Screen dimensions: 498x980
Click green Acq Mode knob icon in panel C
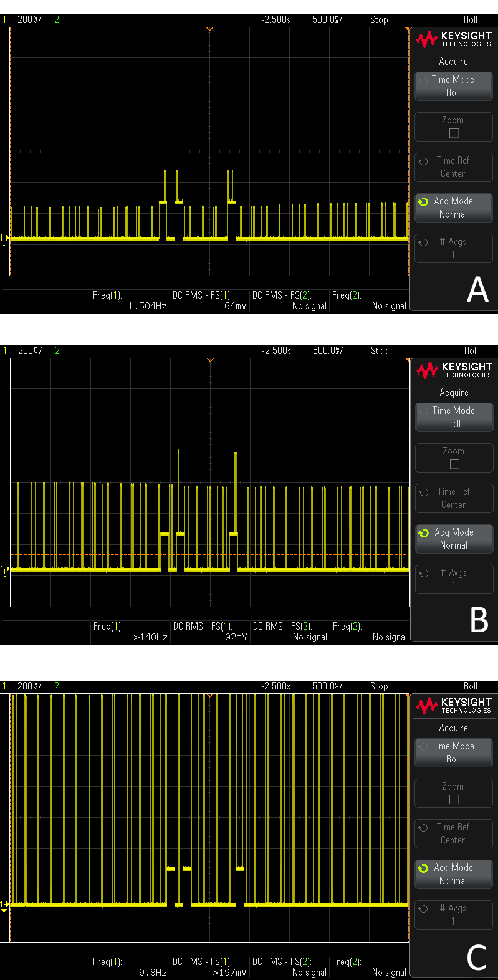click(423, 868)
